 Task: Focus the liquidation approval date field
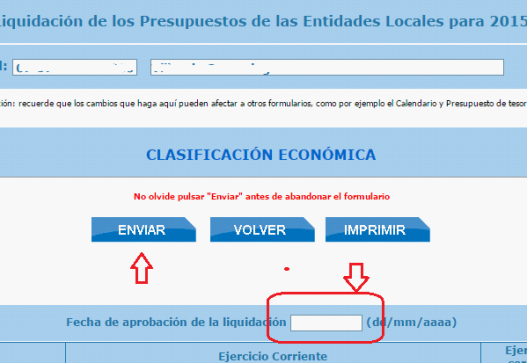point(326,323)
